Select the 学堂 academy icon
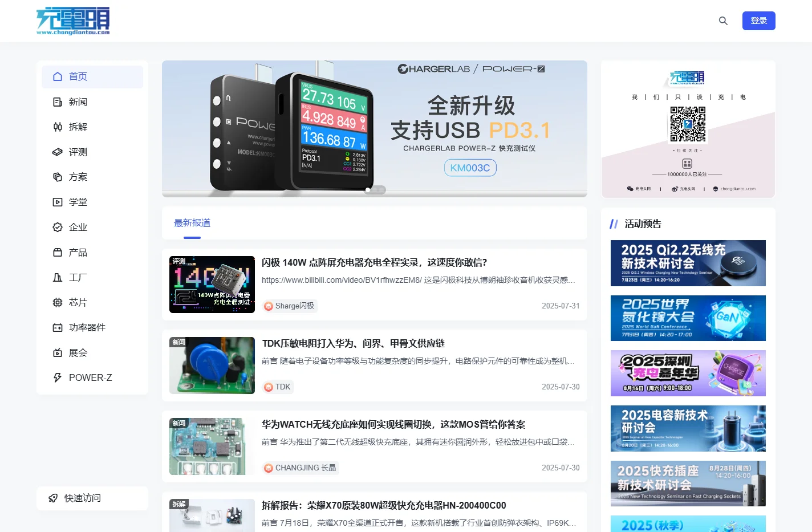Viewport: 812px width, 532px height. (x=58, y=202)
